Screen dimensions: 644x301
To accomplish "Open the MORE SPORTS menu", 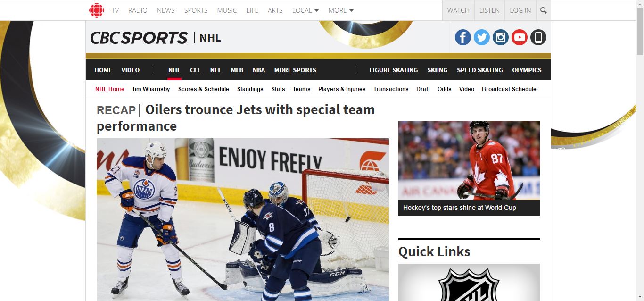I will [295, 70].
